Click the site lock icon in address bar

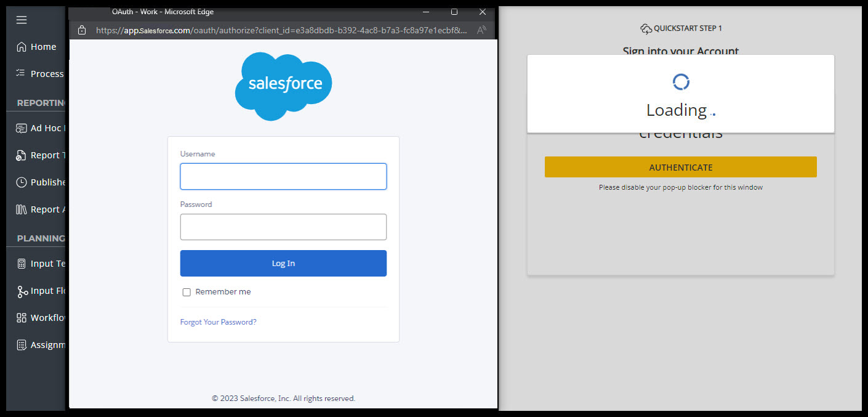pyautogui.click(x=81, y=30)
